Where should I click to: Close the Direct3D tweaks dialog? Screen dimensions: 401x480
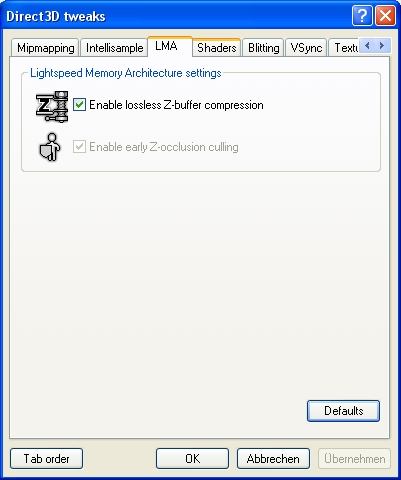[385, 16]
